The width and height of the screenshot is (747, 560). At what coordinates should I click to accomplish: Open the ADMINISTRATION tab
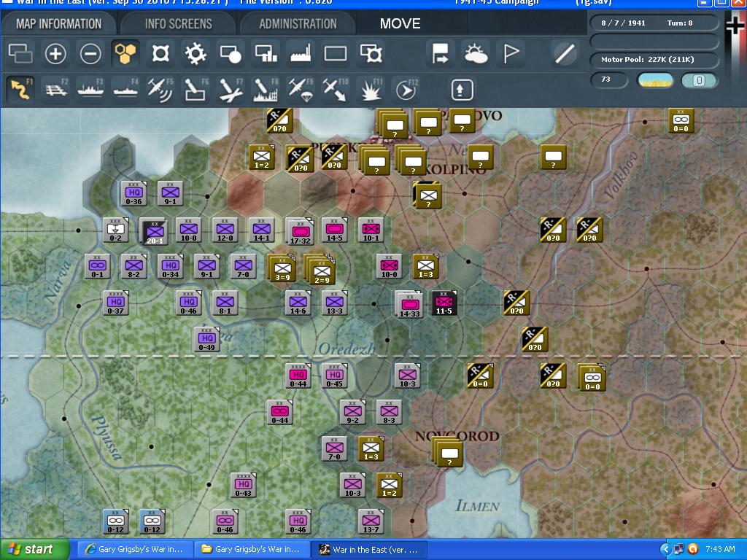point(298,24)
